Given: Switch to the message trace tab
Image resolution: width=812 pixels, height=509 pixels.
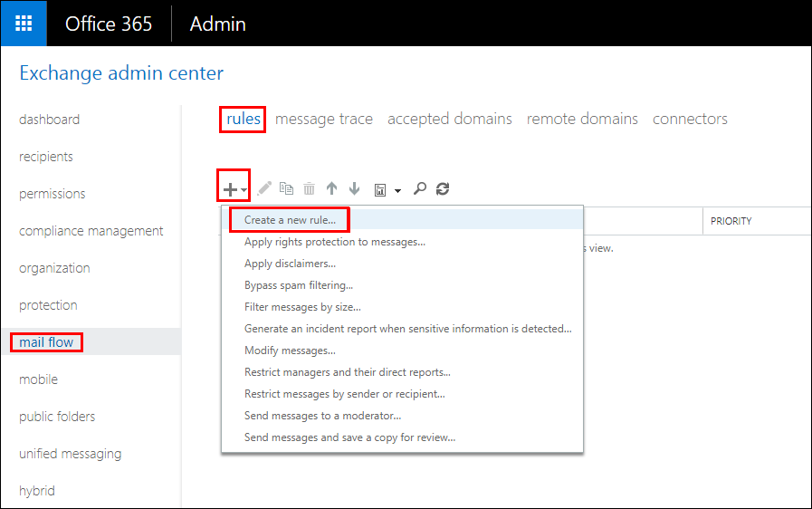Looking at the screenshot, I should click(x=324, y=120).
